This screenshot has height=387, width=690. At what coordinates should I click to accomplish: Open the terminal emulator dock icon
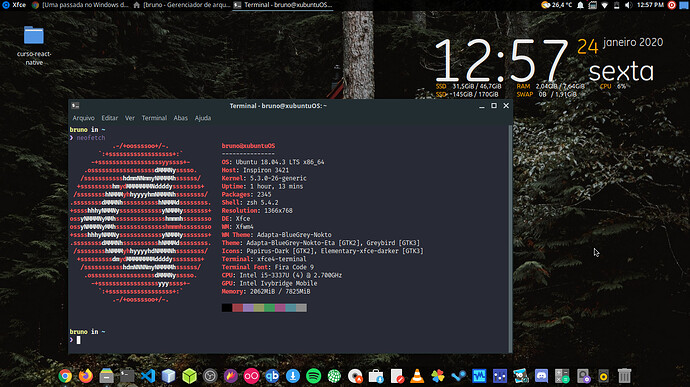(127, 376)
